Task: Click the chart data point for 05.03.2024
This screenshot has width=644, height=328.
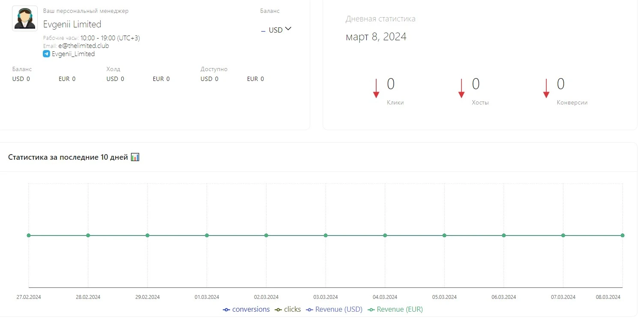Action: tap(444, 236)
